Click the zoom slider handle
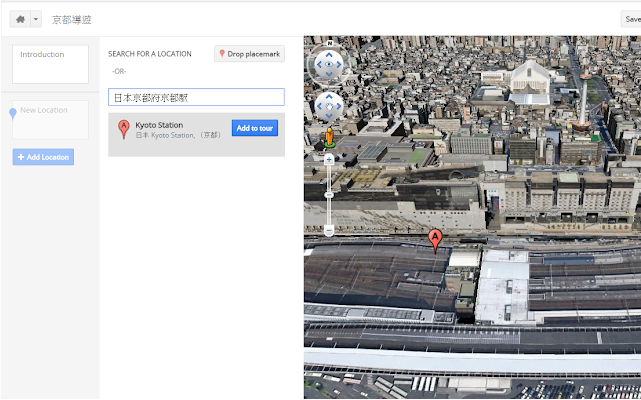 (329, 194)
